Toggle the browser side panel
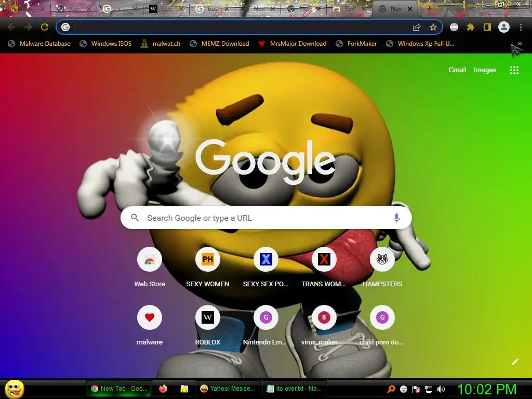The image size is (532, 399). tap(487, 27)
